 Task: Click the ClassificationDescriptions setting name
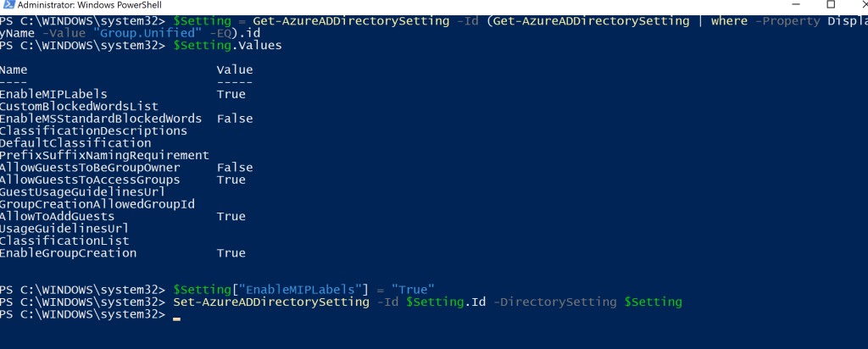tap(93, 131)
